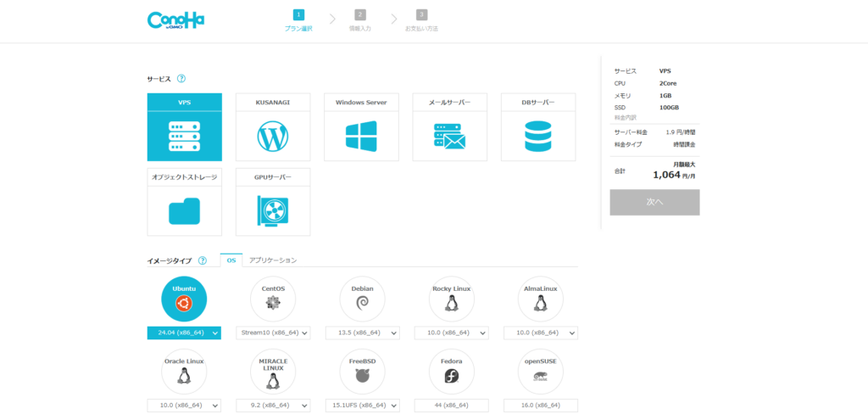Select the Ubuntu OS image

[x=184, y=299]
